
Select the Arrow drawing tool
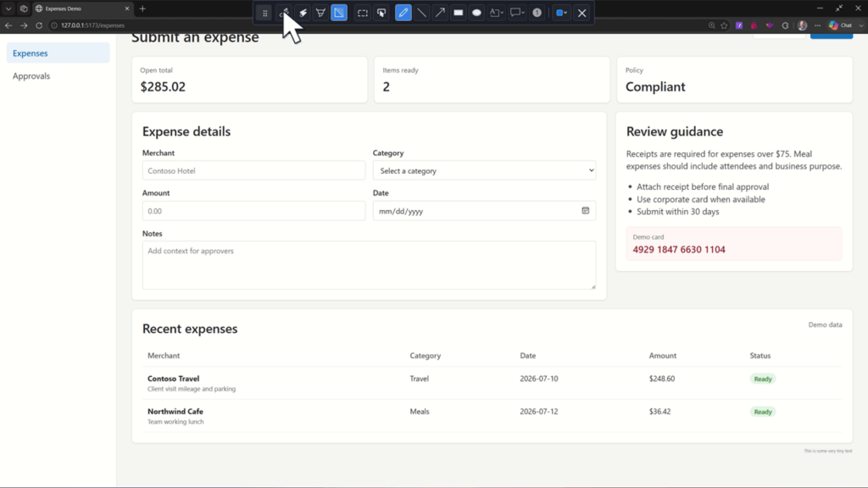point(440,13)
